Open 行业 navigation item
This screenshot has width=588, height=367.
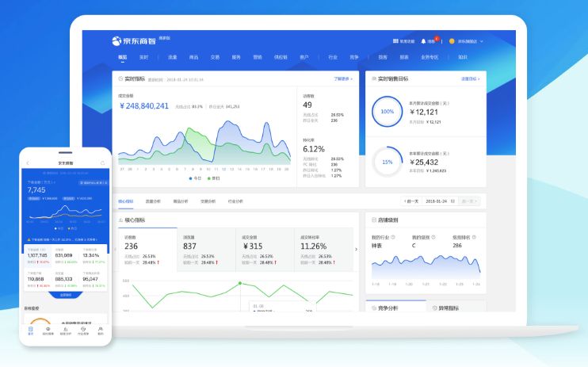pyautogui.click(x=333, y=57)
